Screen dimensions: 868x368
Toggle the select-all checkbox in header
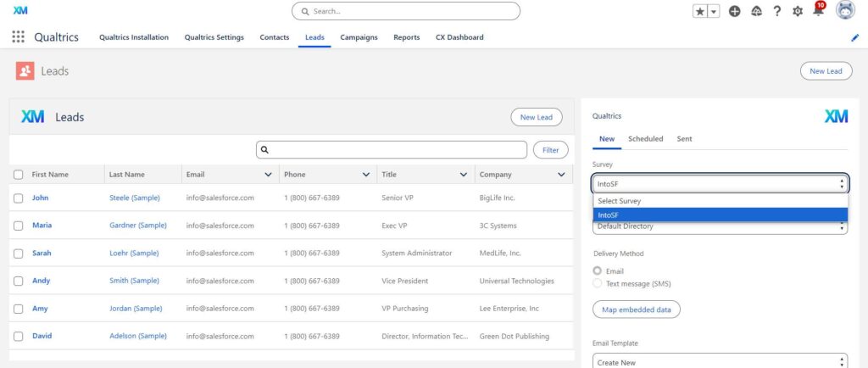(x=18, y=175)
